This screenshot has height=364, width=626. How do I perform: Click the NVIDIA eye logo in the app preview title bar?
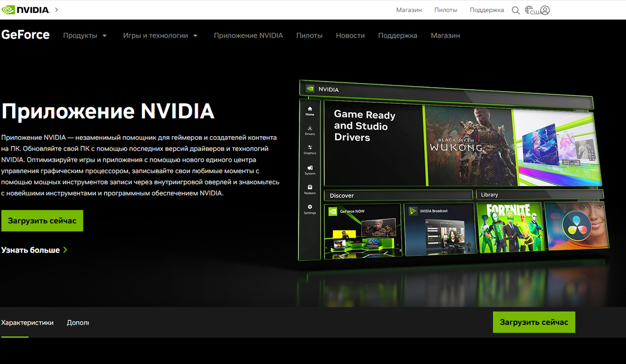[310, 89]
